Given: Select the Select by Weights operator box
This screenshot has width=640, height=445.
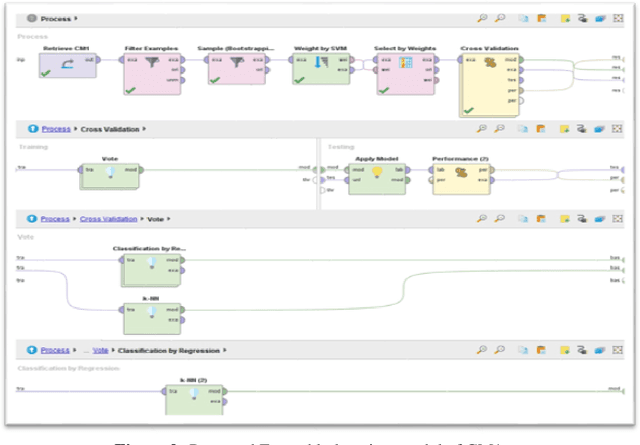Looking at the screenshot, I should pyautogui.click(x=406, y=74).
